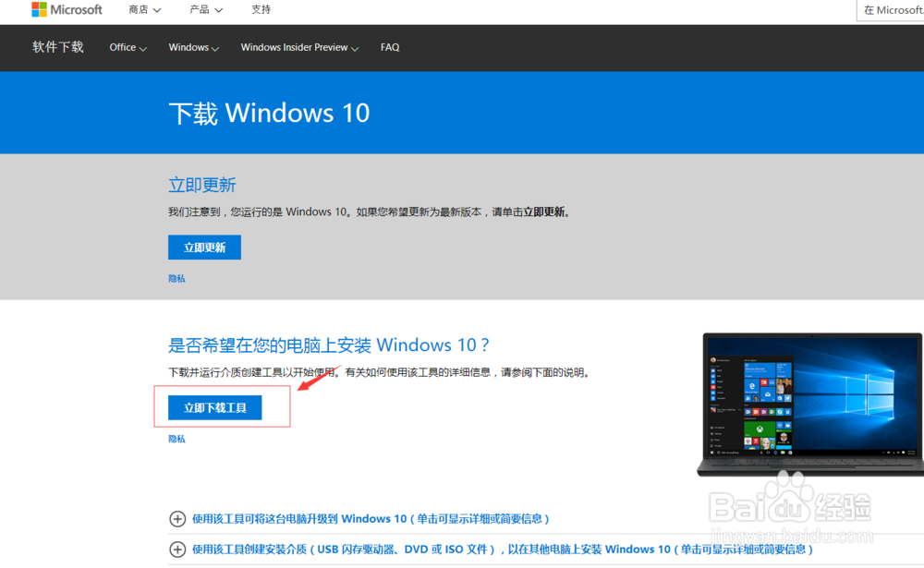Image resolution: width=924 pixels, height=568 pixels.
Task: Expand plus icon for 创建安装介质 section
Action: point(177,550)
